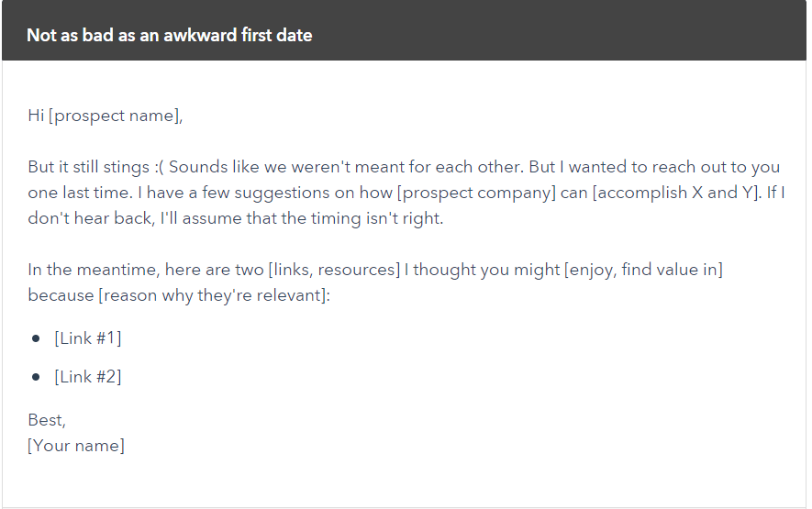Click the "Best," sign-off line

(x=47, y=420)
